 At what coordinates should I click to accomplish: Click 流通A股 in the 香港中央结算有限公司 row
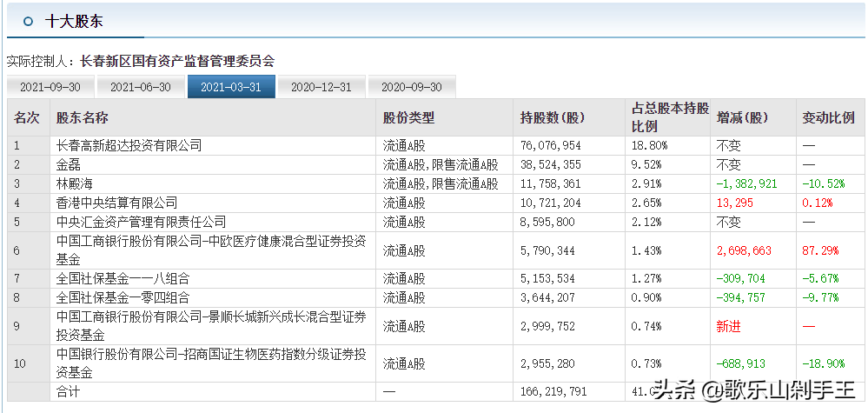pyautogui.click(x=404, y=203)
